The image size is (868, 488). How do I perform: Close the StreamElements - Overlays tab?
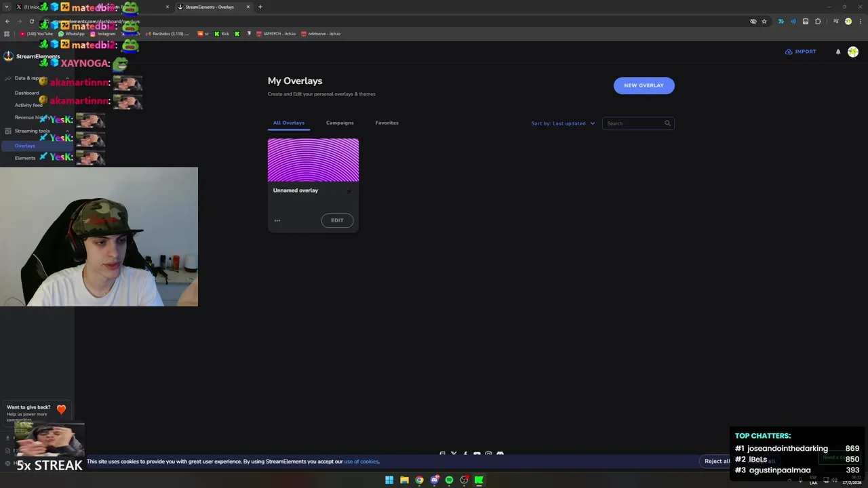coord(248,7)
